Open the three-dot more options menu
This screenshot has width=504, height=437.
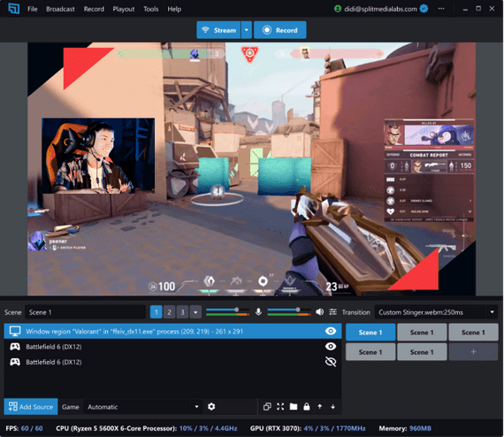pos(441,9)
